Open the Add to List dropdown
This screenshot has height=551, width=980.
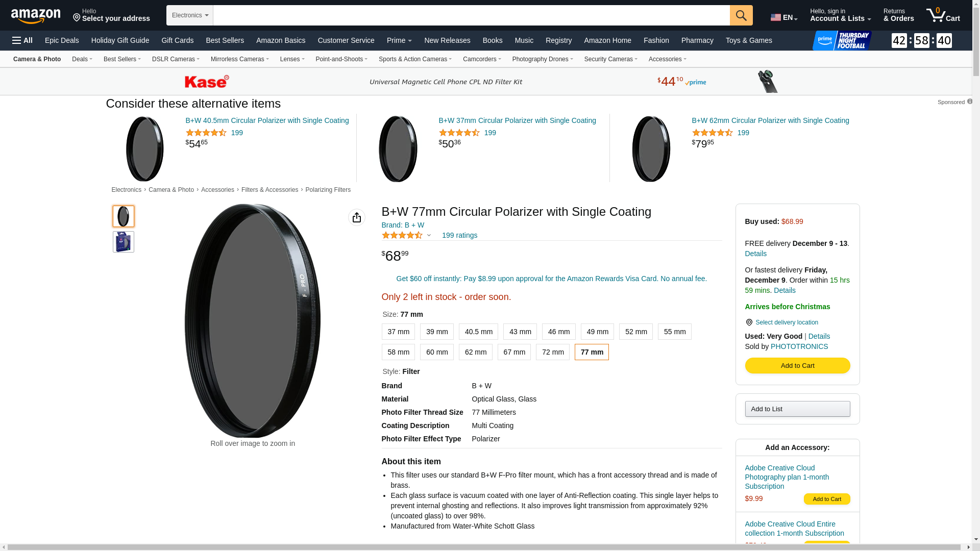[797, 409]
